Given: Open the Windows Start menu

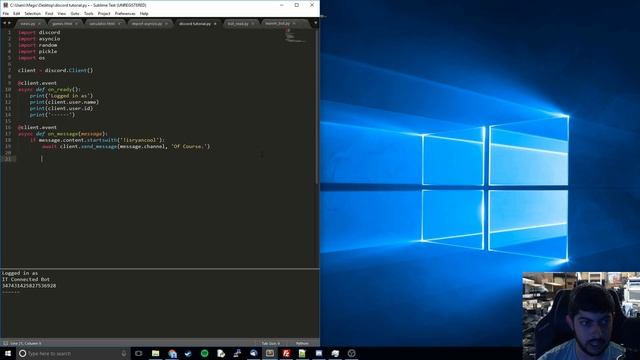Looking at the screenshot, I should tap(8, 353).
